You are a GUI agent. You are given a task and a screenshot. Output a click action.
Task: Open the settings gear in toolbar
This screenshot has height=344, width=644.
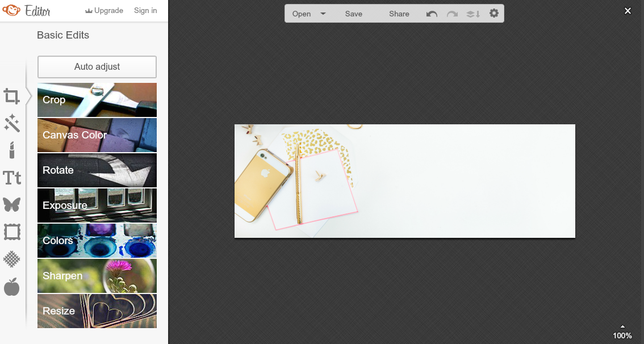[x=494, y=14]
